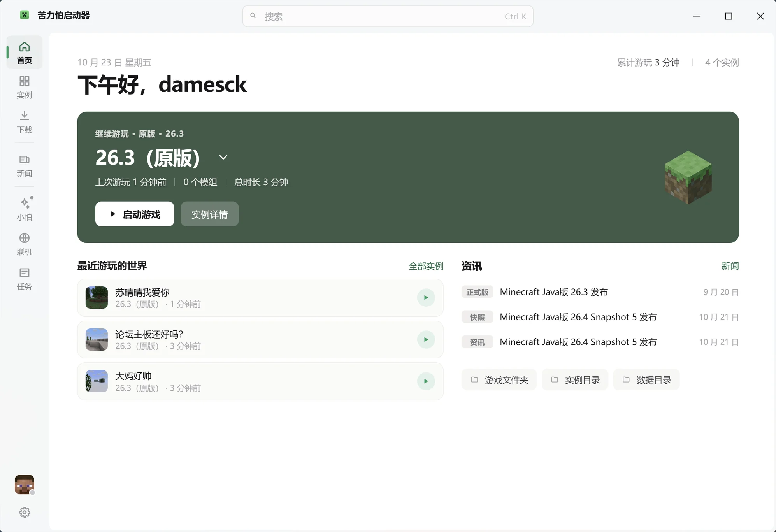Open news Minecraft Java版 26.3 发布
Screen dimensions: 776x532
click(x=553, y=292)
